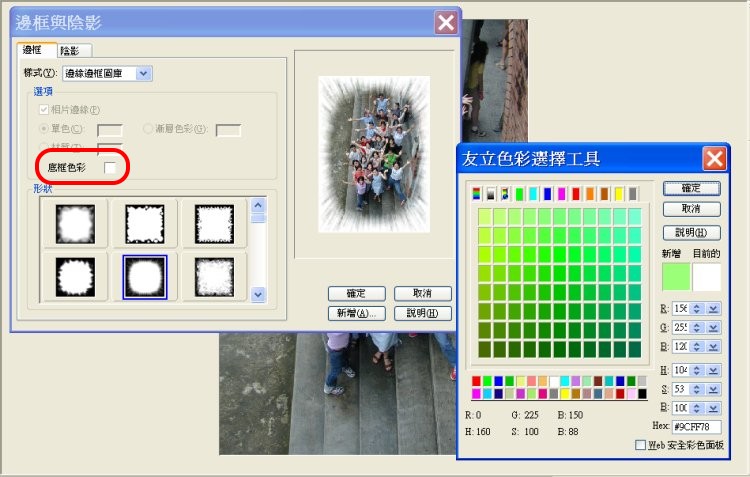Pick the red hue in top color row

[x=576, y=192]
